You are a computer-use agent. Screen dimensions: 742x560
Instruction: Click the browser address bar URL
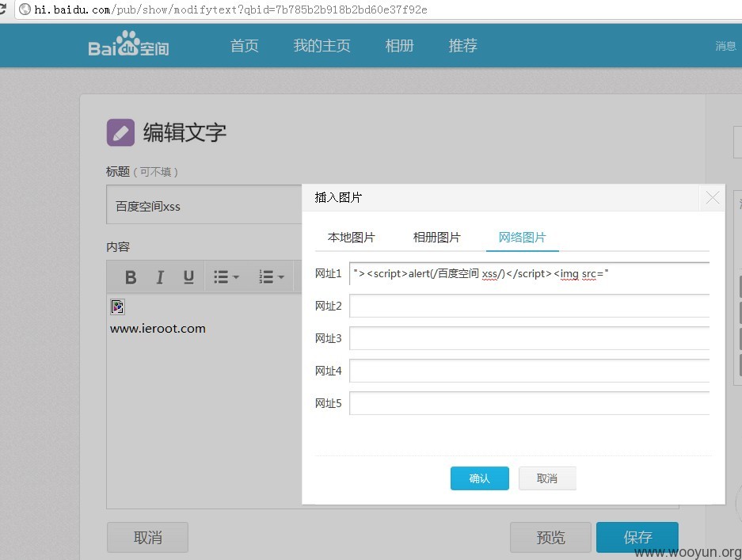tap(230, 10)
